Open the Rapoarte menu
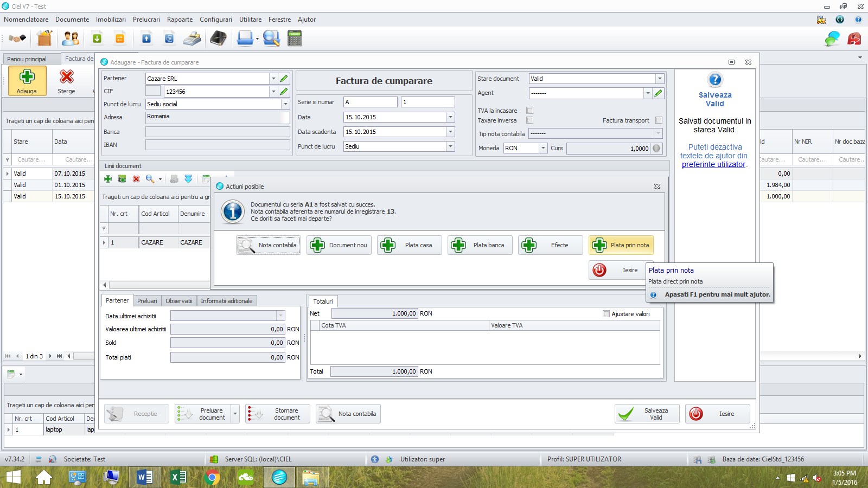This screenshot has height=488, width=868. click(x=180, y=20)
